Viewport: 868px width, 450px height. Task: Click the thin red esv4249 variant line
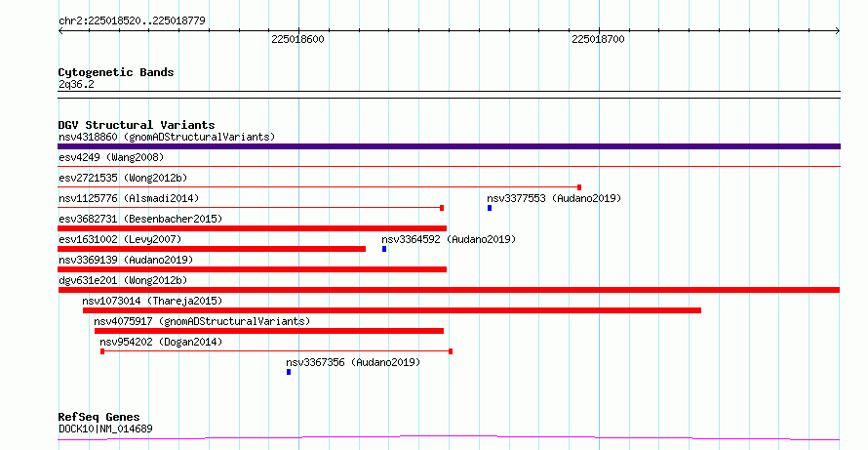pos(449,166)
